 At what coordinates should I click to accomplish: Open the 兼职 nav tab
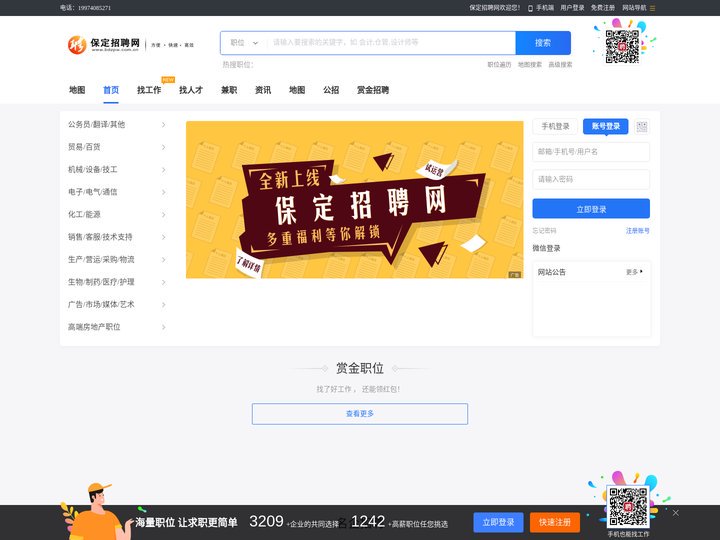tap(229, 90)
